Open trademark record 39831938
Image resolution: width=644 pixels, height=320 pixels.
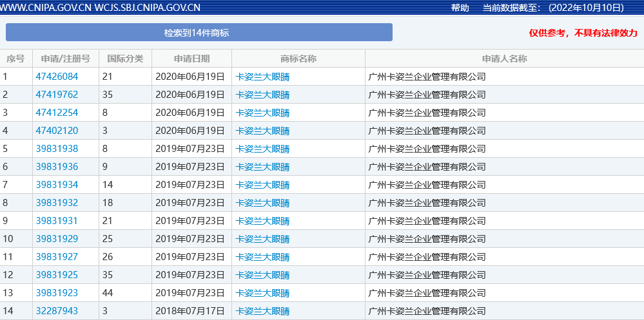click(57, 149)
